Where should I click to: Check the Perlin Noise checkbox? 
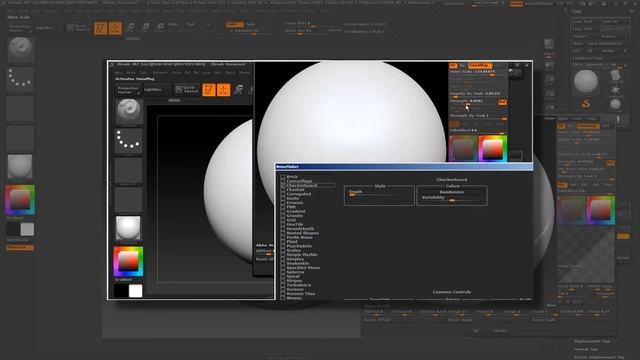click(x=282, y=237)
